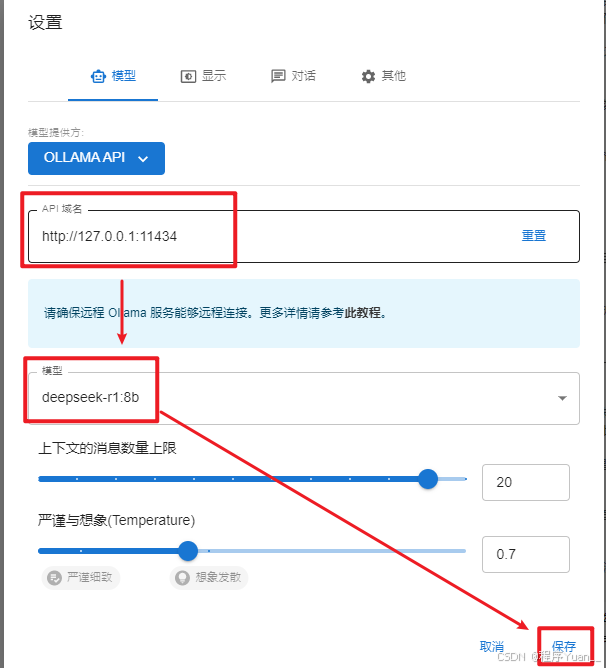The width and height of the screenshot is (606, 668).
Task: Click the icon on 严谨细致 chip
Action: [x=54, y=578]
